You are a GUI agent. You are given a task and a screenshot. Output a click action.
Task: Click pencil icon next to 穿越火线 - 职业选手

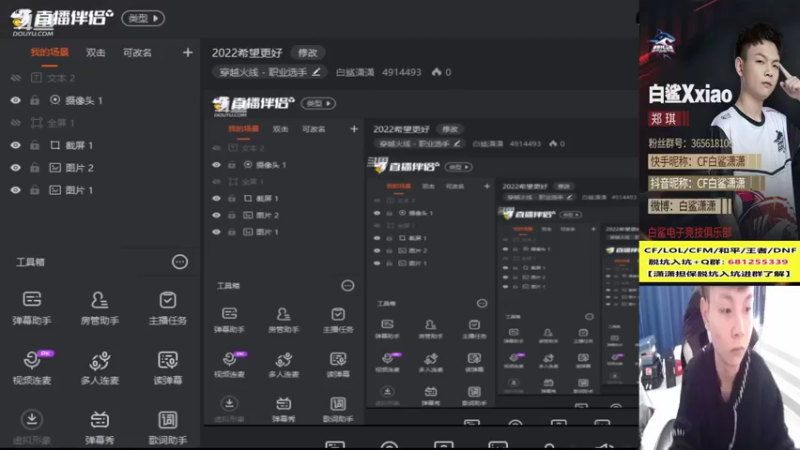(316, 72)
